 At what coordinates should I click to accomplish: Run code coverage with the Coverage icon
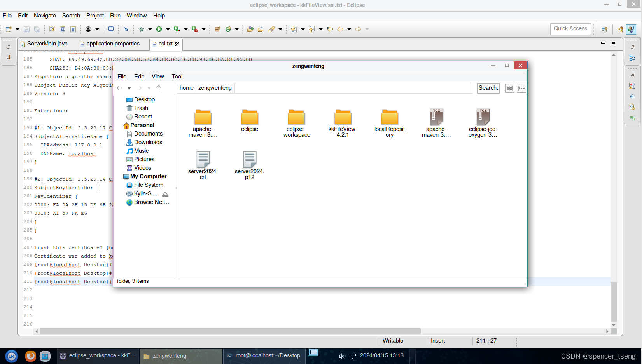pos(177,29)
